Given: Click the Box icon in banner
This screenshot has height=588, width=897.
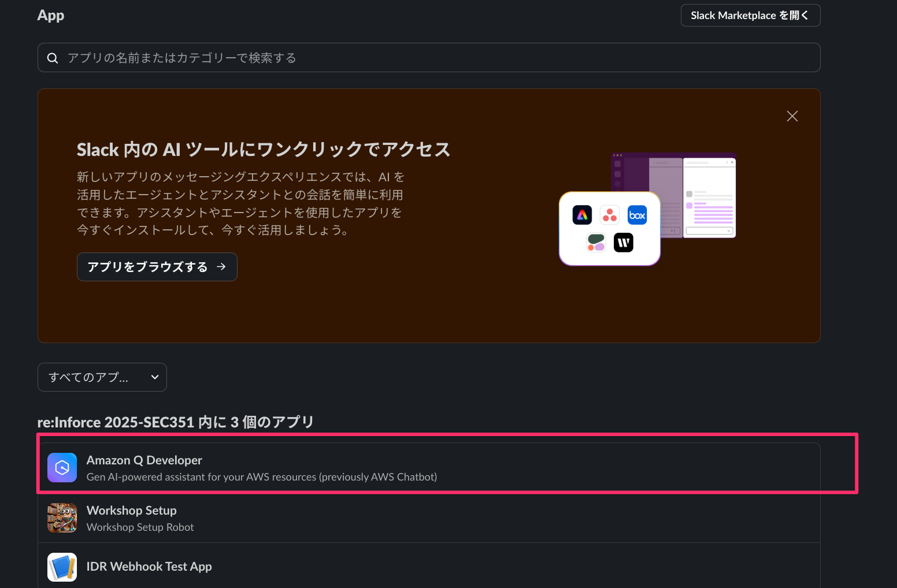Looking at the screenshot, I should pos(637,215).
